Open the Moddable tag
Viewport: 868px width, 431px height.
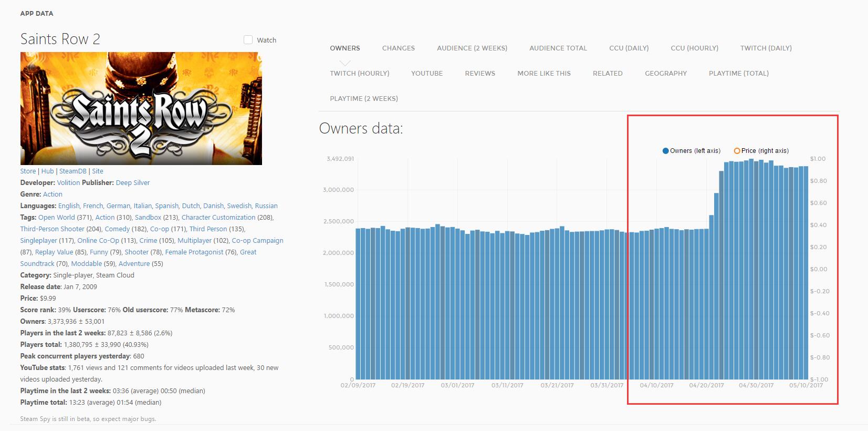coord(87,263)
